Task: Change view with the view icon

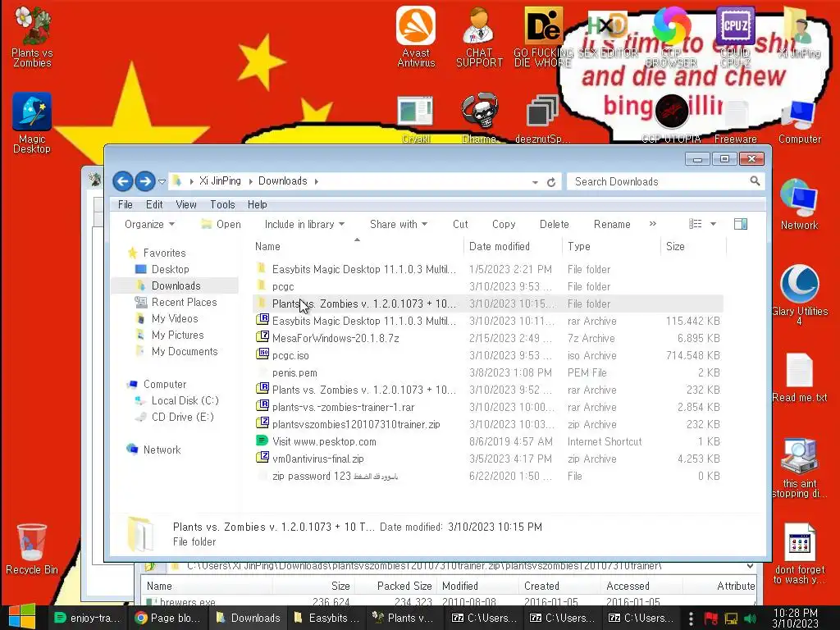Action: 695,224
